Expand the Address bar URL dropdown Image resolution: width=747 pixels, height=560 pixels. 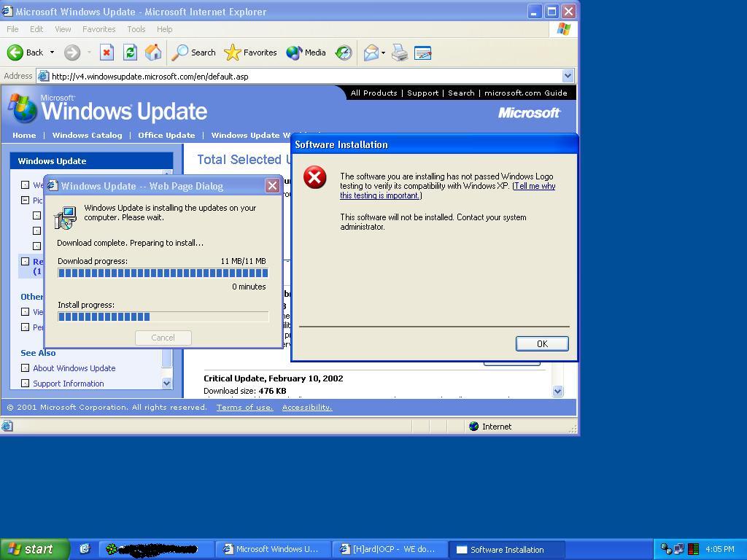(x=568, y=76)
